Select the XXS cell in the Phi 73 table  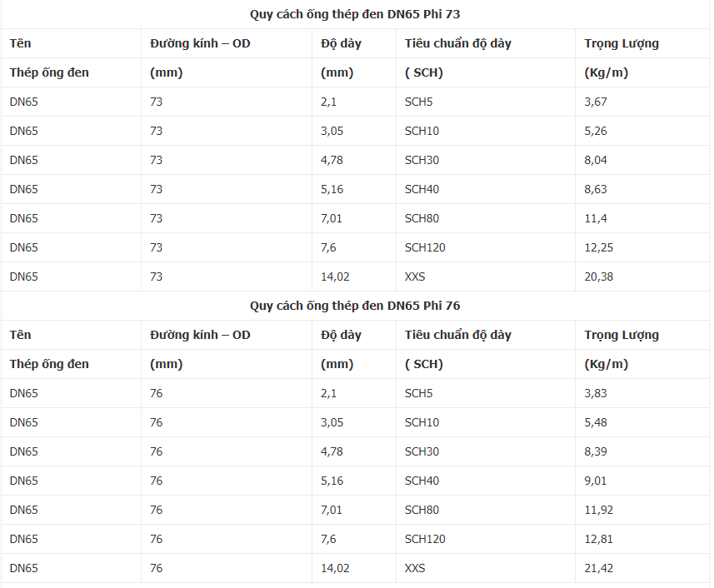(x=415, y=277)
